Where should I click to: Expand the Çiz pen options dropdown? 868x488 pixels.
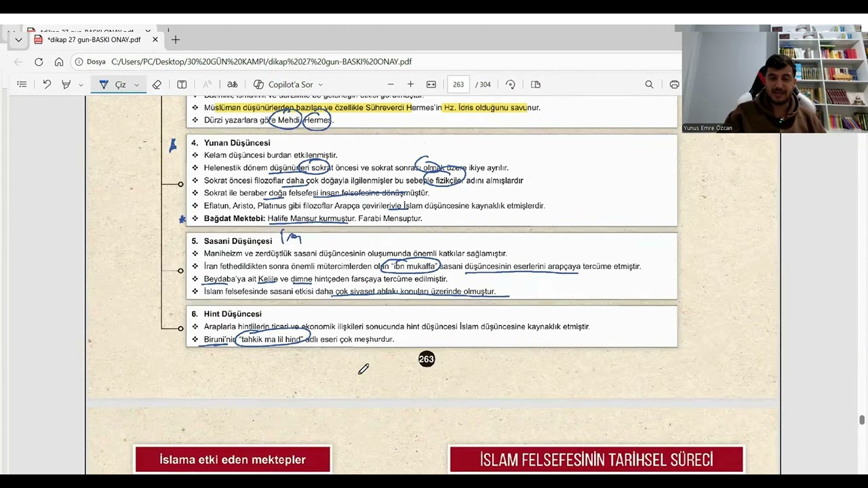click(136, 85)
